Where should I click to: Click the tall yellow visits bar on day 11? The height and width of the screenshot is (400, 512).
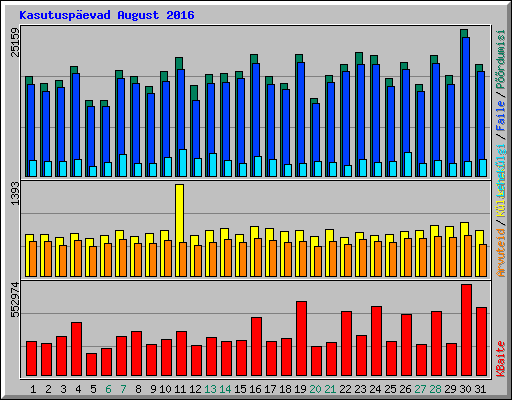(179, 213)
